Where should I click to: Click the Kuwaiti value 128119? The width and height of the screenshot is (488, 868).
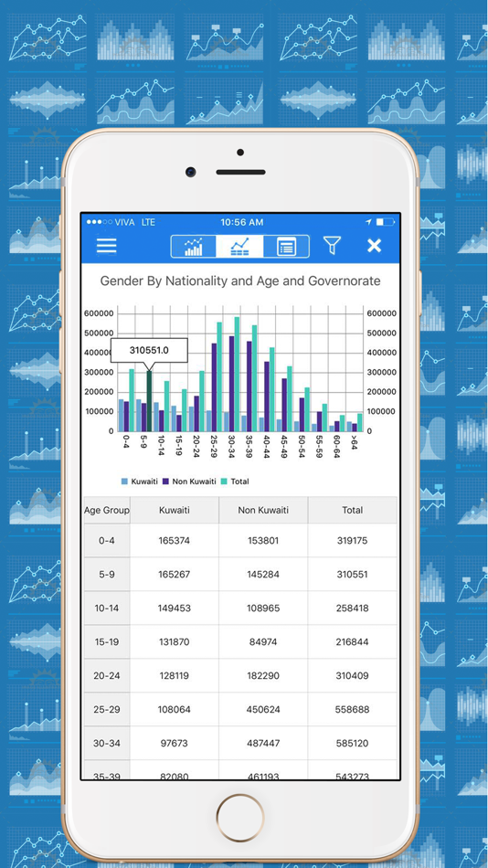(x=175, y=675)
